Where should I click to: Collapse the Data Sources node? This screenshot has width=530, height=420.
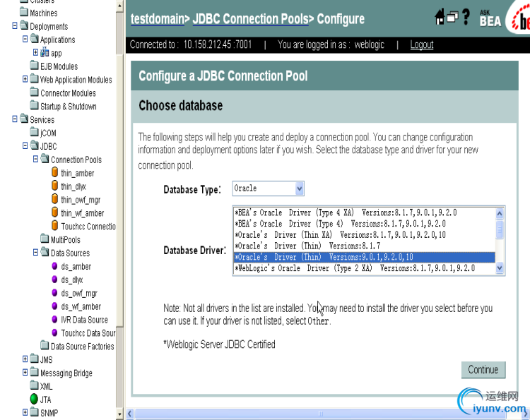[35, 252]
